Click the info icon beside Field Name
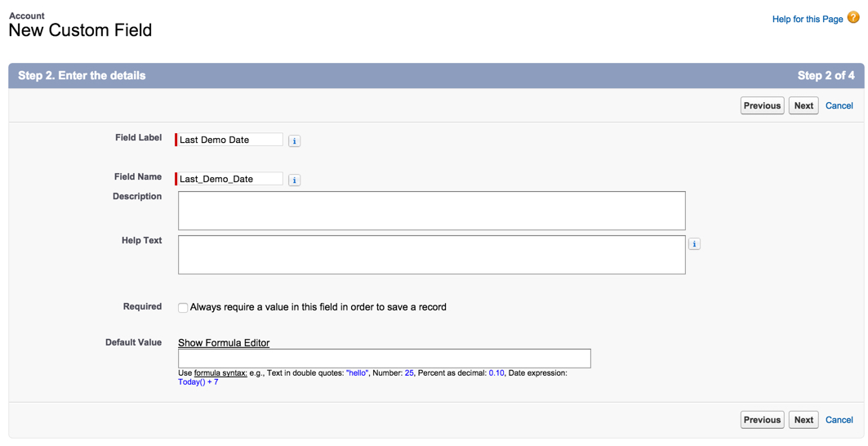 295,181
